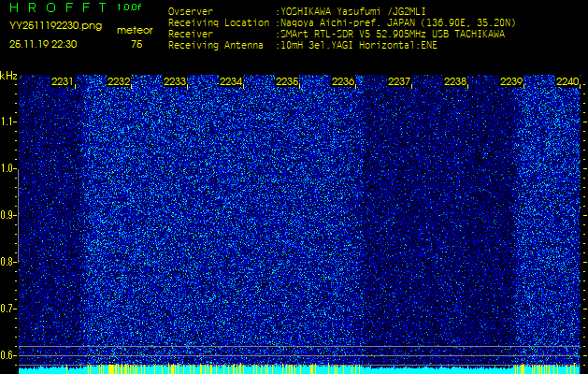Click time marker 2240
The width and height of the screenshot is (588, 374).
567,81
